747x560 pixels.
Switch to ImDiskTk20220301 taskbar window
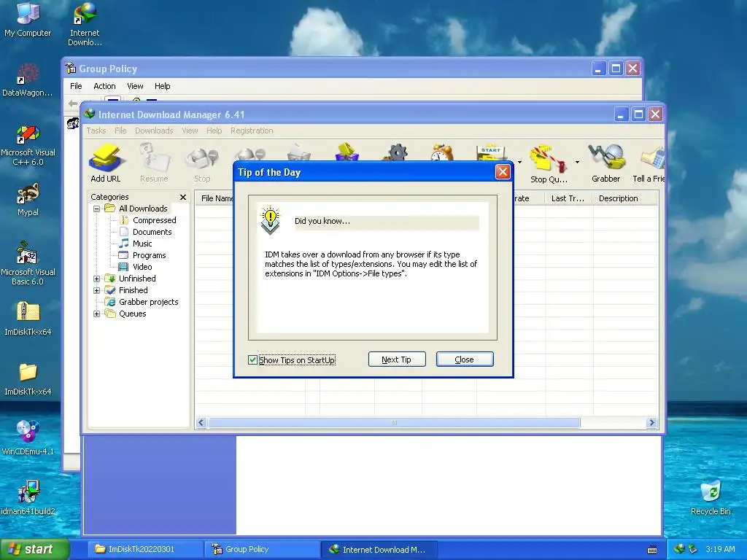pos(144,550)
